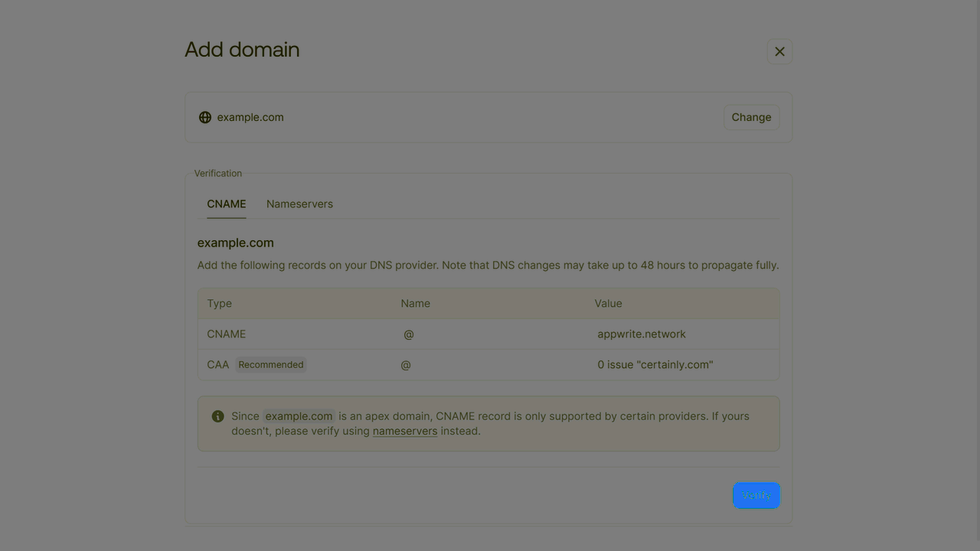Click the info icon in the apex domain notice

tap(217, 416)
